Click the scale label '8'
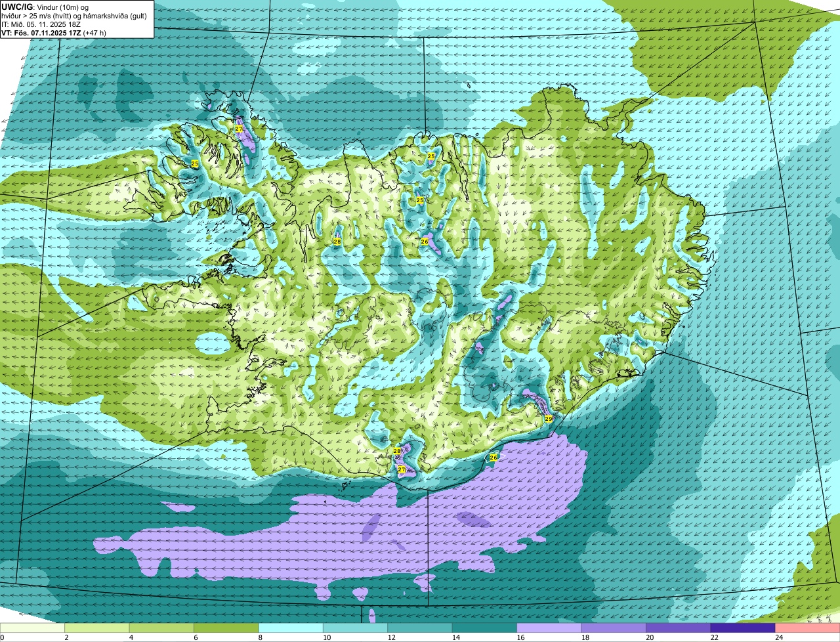 (x=260, y=637)
